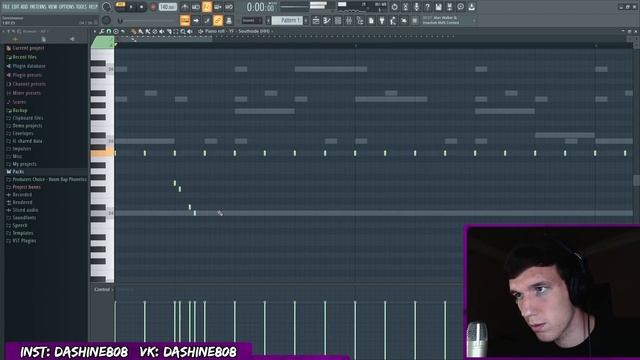
Task: Open the TOOLS menu
Action: [82, 7]
